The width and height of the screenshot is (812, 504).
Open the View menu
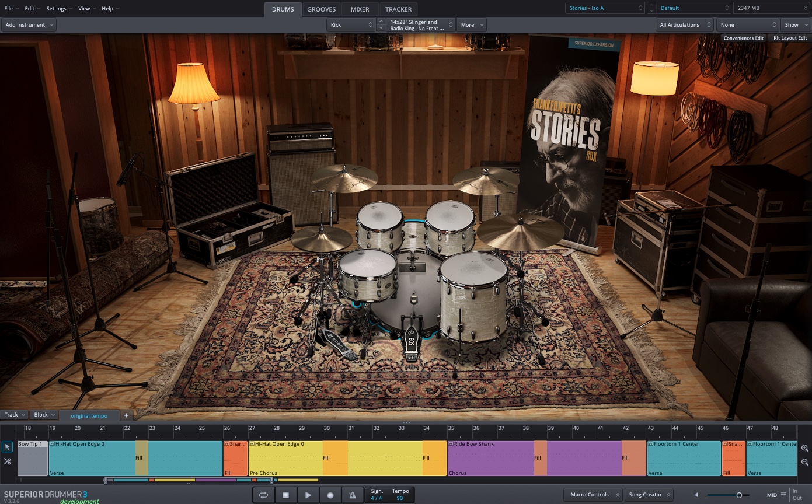(88, 9)
